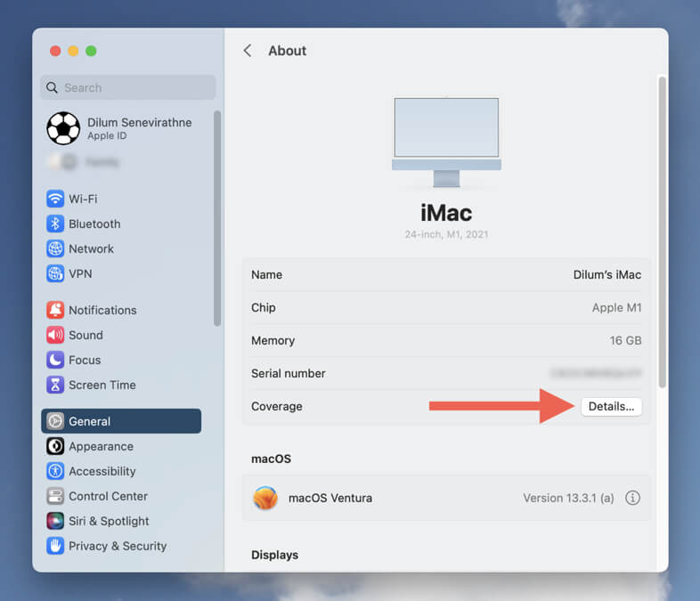This screenshot has width=700, height=601.
Task: Click the Notifications bell icon
Action: click(x=55, y=310)
